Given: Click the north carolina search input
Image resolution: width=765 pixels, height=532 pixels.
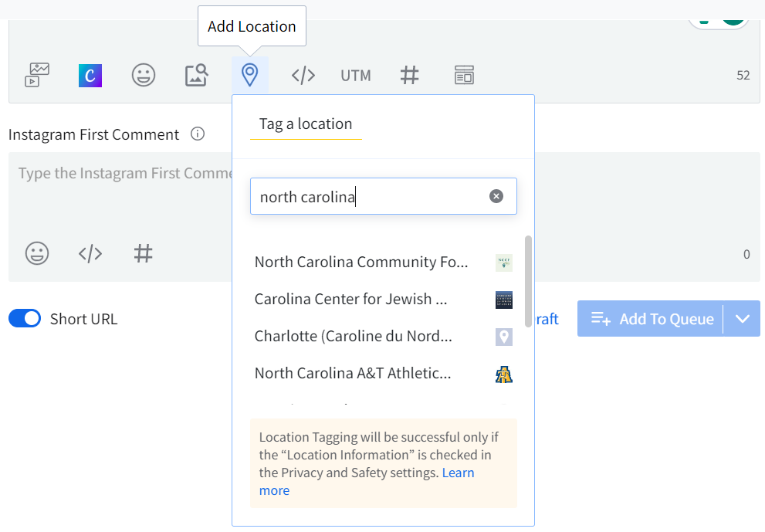Looking at the screenshot, I should pyautogui.click(x=371, y=197).
